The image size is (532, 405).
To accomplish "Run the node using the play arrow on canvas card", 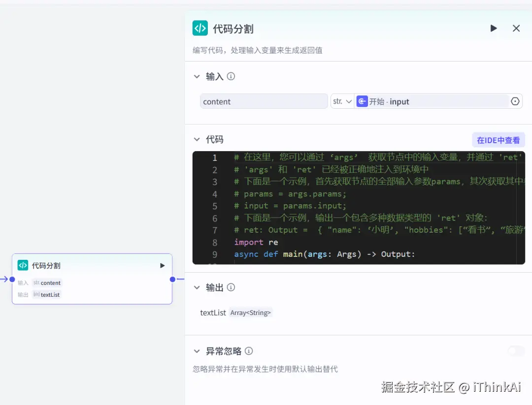I will 162,265.
